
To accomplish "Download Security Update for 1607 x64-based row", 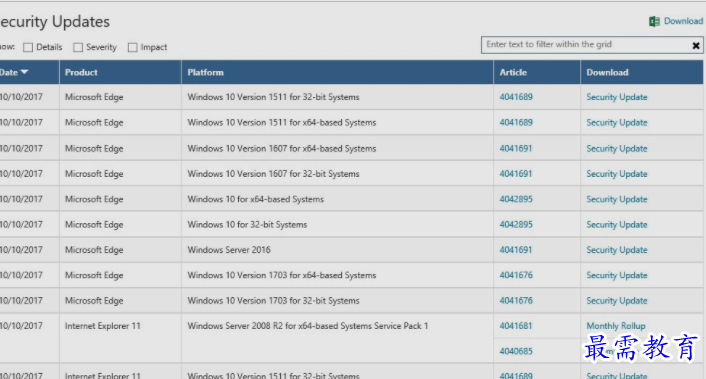I will (617, 149).
